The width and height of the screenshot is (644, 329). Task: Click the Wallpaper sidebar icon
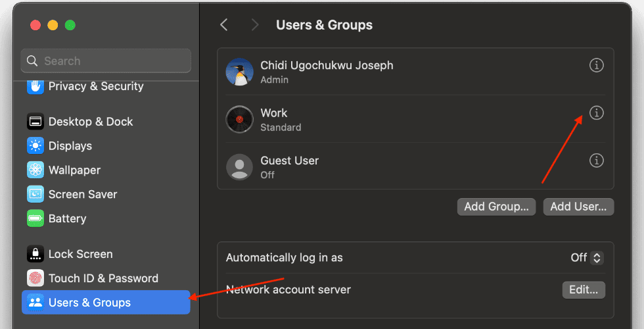(x=35, y=170)
